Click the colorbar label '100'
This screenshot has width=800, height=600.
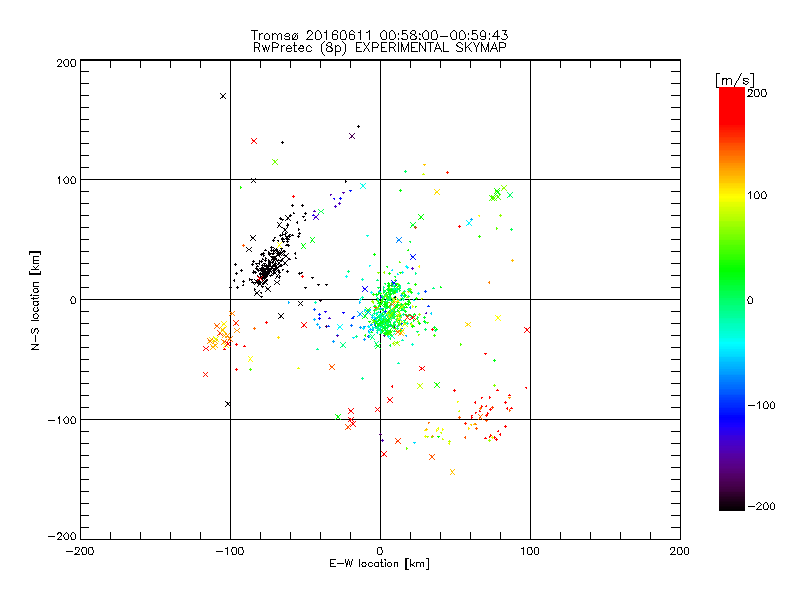point(757,195)
